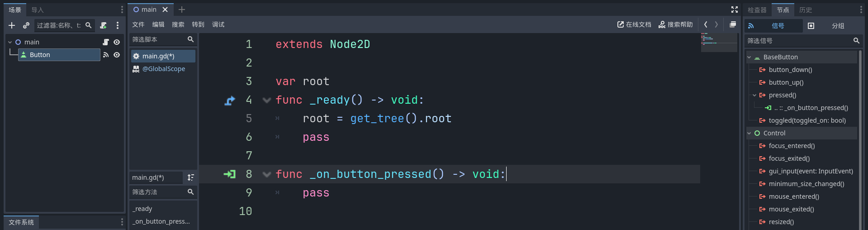Click the attach script icon in Scene dock
Viewport: 868px width, 230px height.
[104, 25]
